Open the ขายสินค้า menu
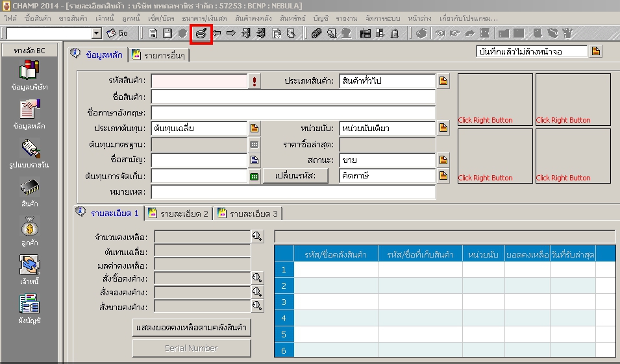620x364 pixels. point(73,18)
